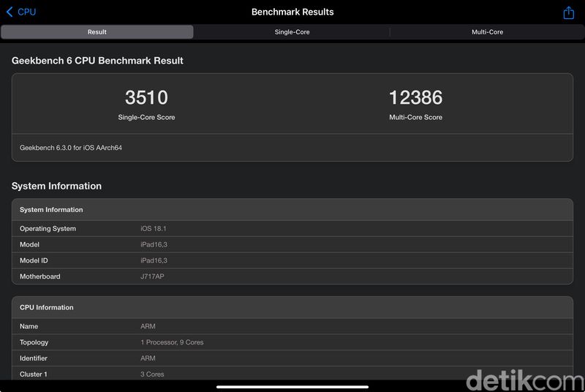This screenshot has width=585, height=392.
Task: Switch to the Multi-Core tab
Action: 487,32
